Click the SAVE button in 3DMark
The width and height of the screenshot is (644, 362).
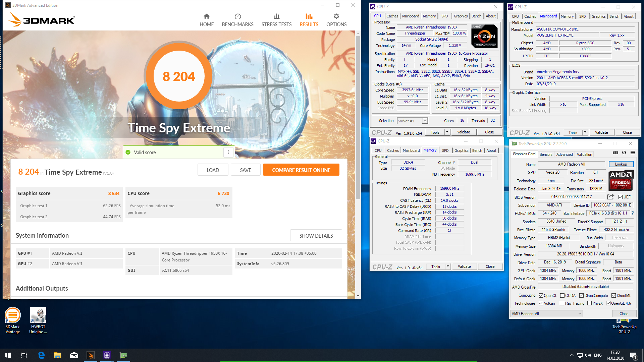coord(246,170)
